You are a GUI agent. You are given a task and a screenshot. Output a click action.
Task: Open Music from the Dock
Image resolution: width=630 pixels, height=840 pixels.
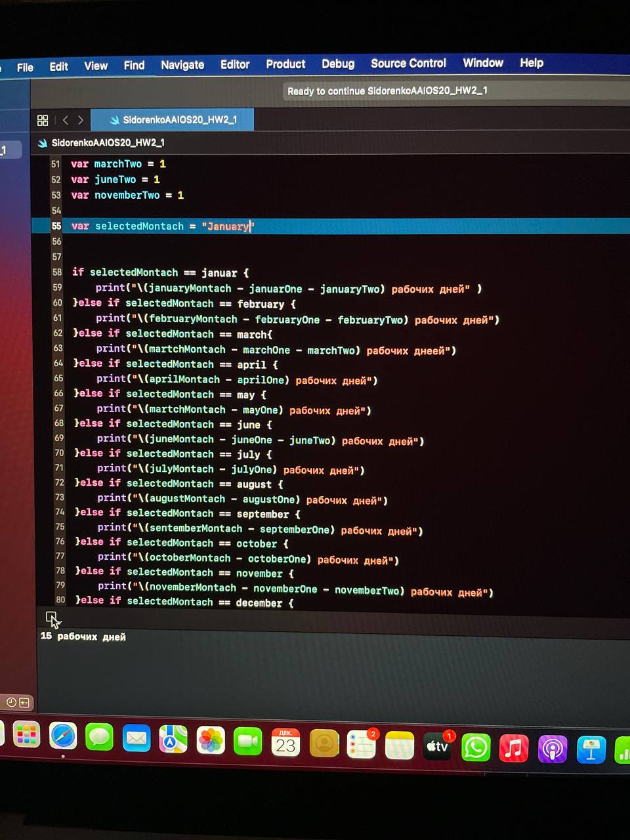tap(514, 748)
